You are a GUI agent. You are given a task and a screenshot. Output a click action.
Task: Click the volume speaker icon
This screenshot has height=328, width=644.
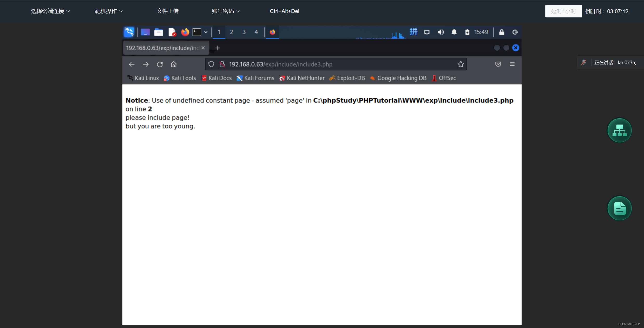pos(441,32)
